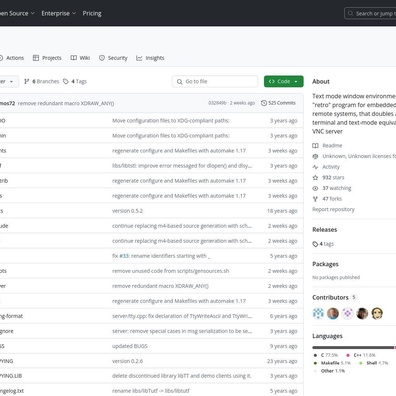
Task: Open commit 'updated BUGS'
Action: pyautogui.click(x=130, y=346)
